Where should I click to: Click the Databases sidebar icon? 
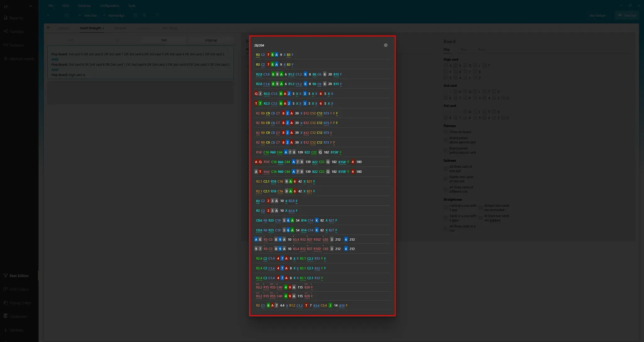tap(6, 316)
